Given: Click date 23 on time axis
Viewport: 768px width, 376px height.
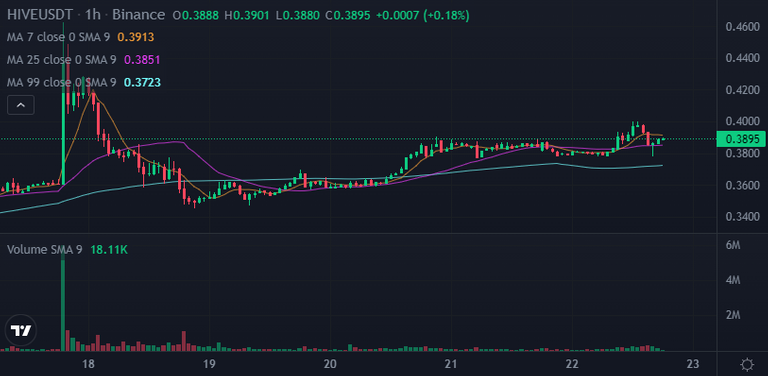Looking at the screenshot, I should click(693, 364).
